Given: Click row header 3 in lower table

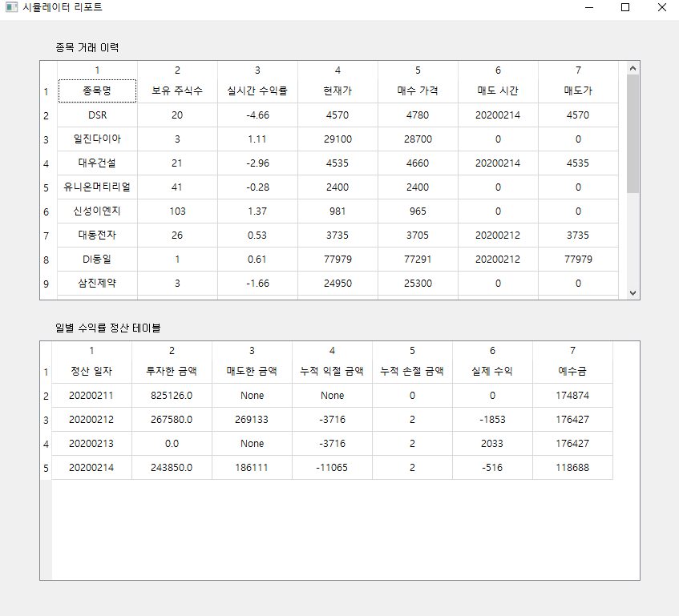Looking at the screenshot, I should point(46,420).
